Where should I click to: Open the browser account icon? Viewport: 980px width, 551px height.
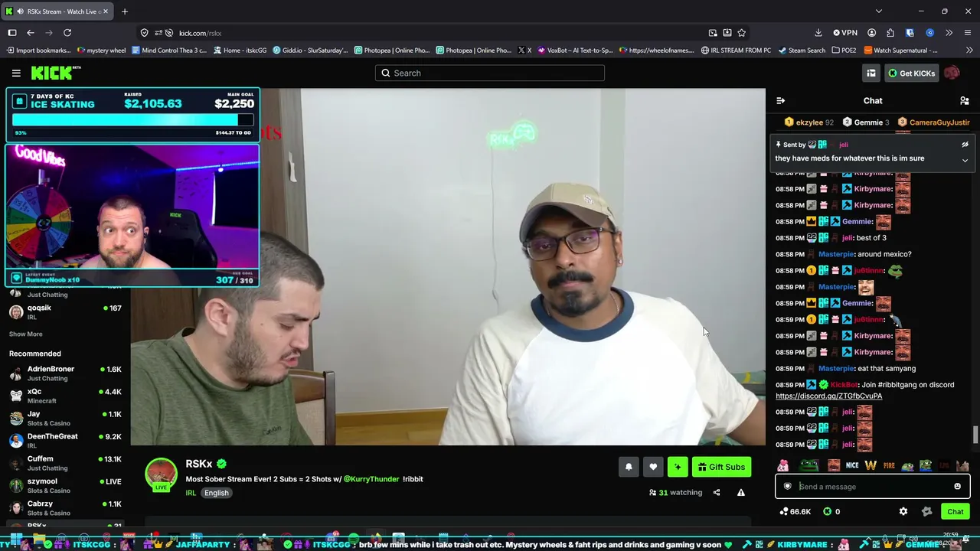[871, 33]
